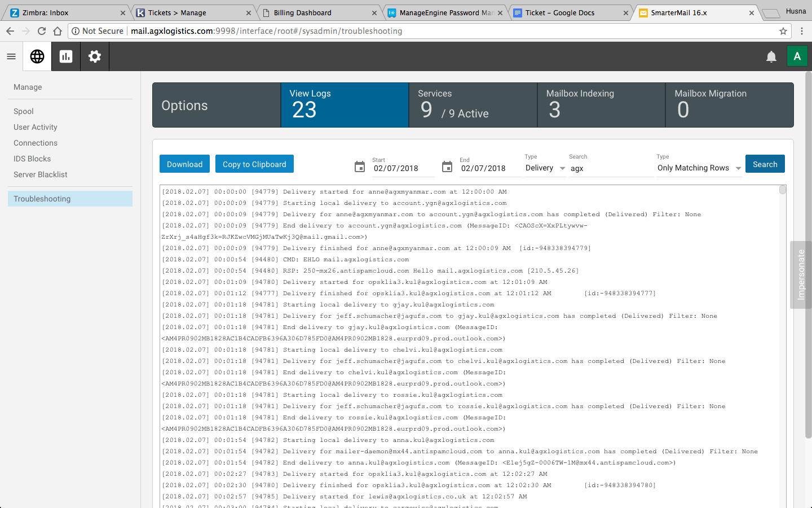Click the Copy to Clipboard button

point(254,164)
